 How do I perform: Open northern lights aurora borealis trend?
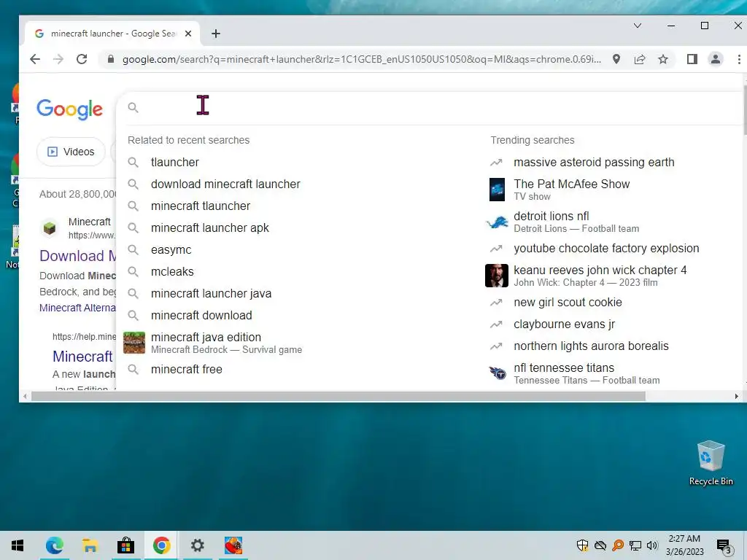(591, 346)
